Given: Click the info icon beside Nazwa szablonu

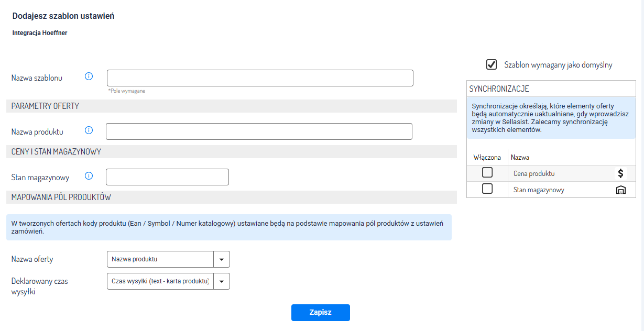Looking at the screenshot, I should pos(89,76).
